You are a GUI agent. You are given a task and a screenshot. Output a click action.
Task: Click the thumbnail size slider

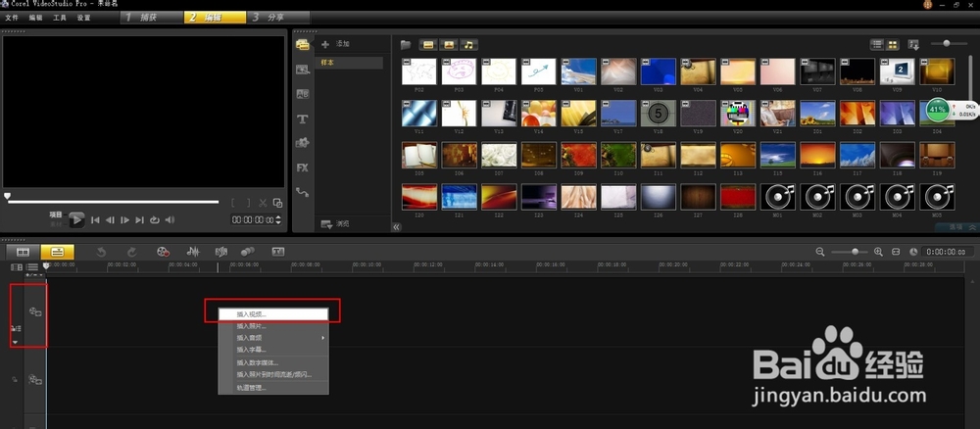(x=946, y=44)
